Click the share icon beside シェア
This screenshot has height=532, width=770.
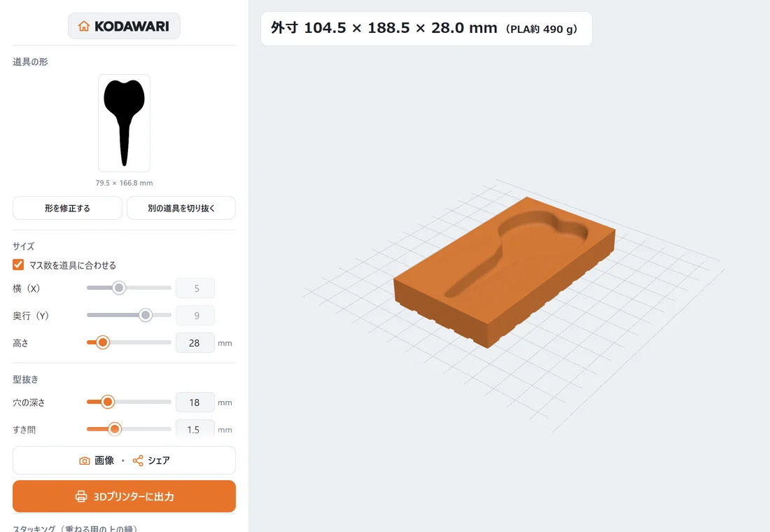138,461
